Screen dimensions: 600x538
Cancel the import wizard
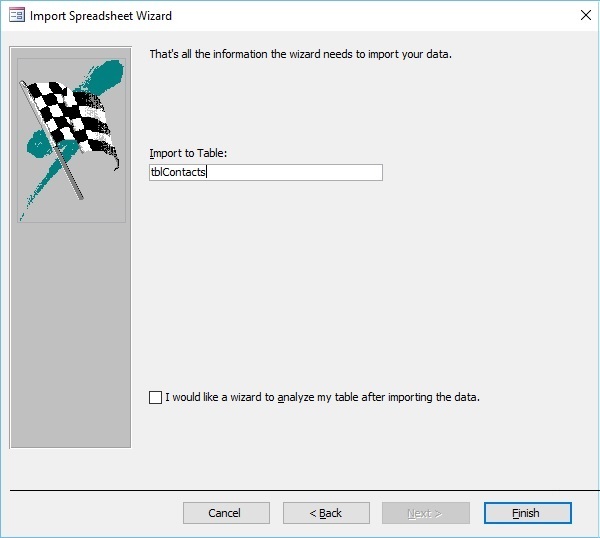tap(226, 513)
